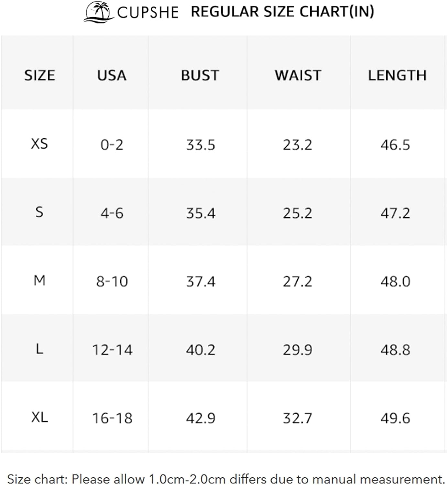Click the USA column header
This screenshot has width=448, height=485.
pos(112,75)
